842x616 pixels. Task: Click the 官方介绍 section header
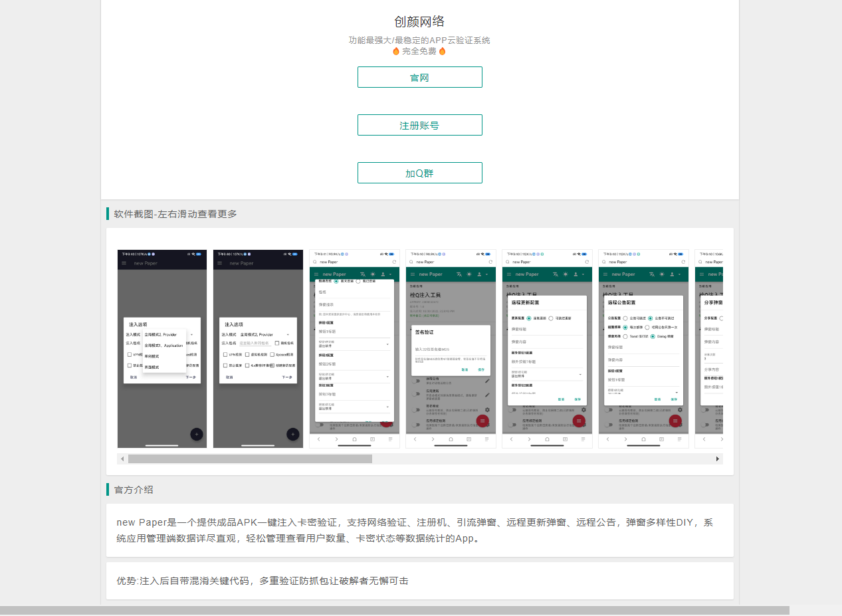tap(134, 490)
